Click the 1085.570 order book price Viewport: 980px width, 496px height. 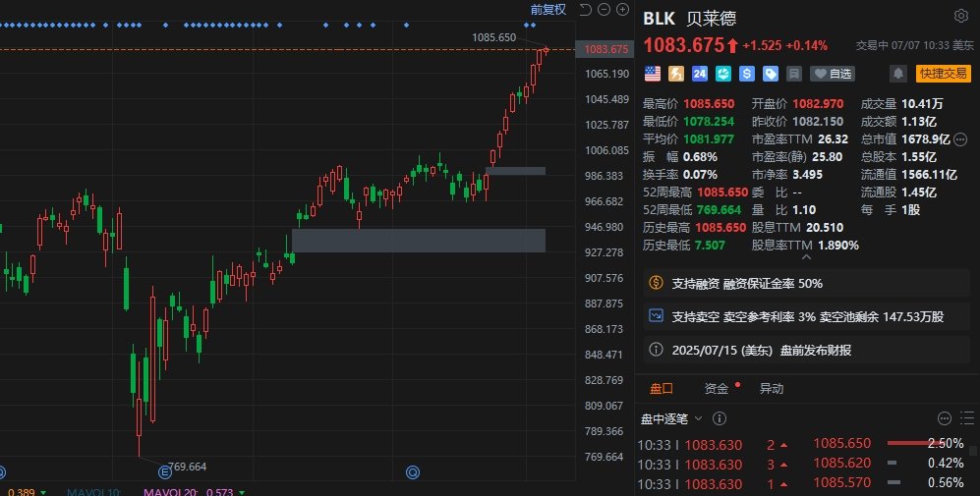pyautogui.click(x=841, y=482)
